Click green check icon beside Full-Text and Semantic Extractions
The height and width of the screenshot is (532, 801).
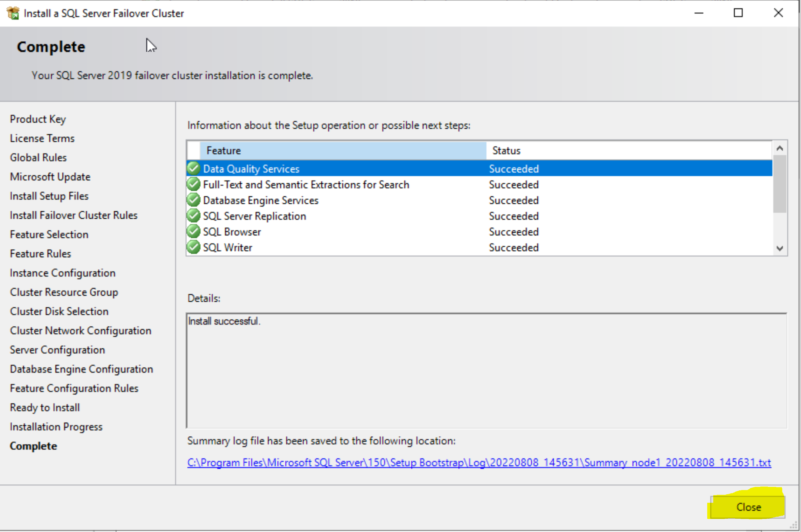click(193, 184)
